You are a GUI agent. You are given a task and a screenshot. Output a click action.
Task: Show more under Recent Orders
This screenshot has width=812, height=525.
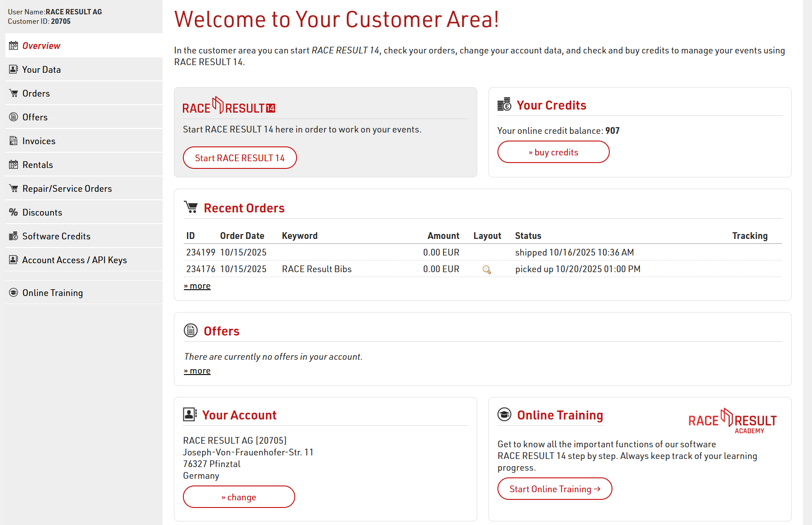point(197,286)
